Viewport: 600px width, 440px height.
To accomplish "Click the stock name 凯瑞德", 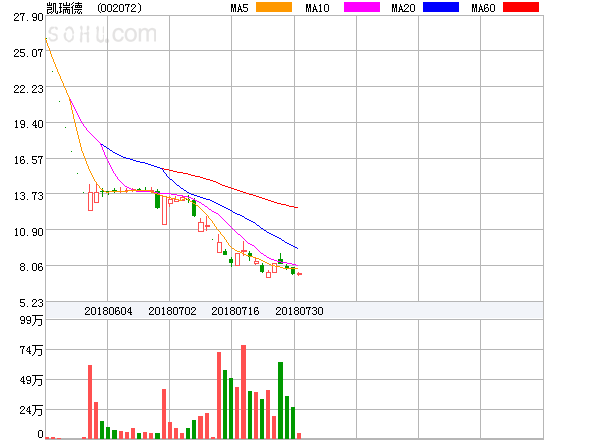I will [x=64, y=8].
